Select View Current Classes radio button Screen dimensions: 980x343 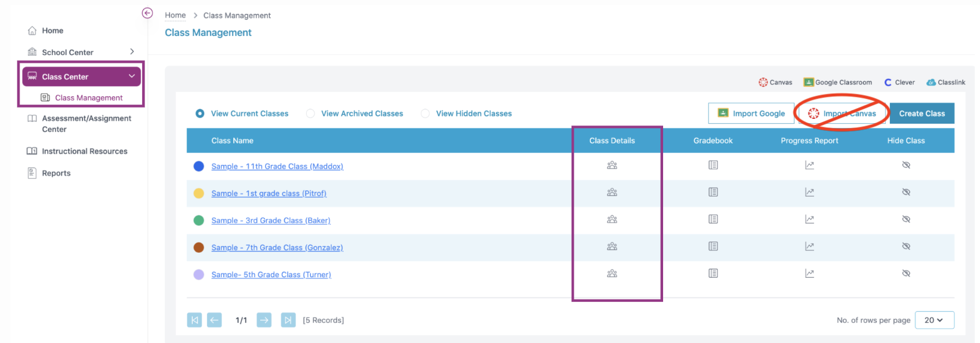[200, 114]
